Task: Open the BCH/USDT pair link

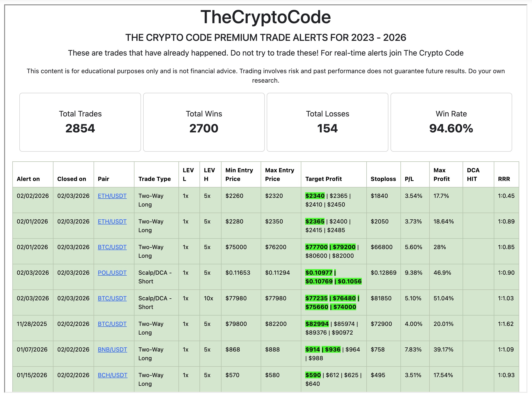Action: [x=112, y=375]
